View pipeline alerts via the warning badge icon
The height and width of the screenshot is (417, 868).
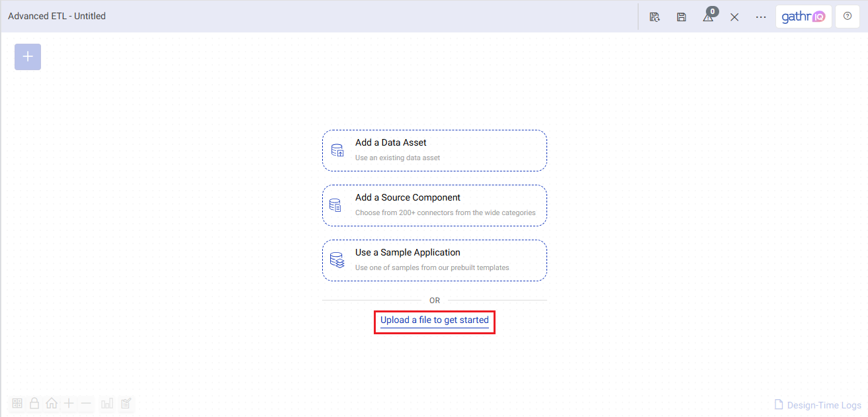pos(709,16)
